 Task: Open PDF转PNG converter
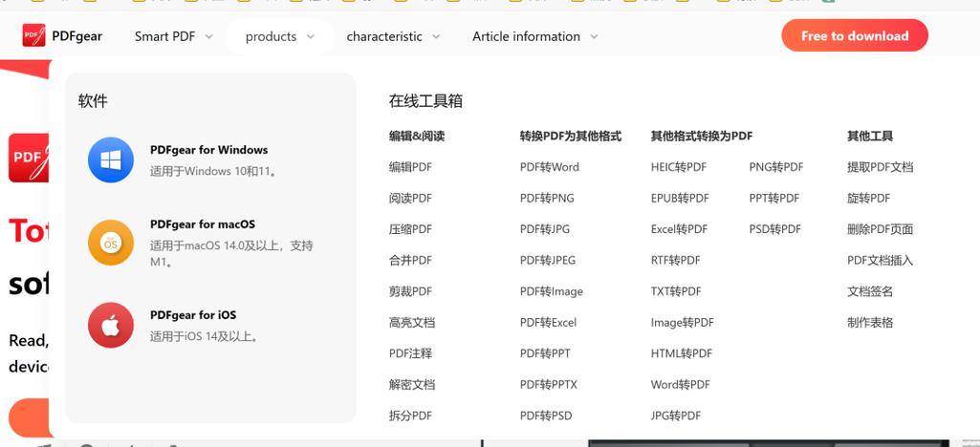tap(547, 199)
